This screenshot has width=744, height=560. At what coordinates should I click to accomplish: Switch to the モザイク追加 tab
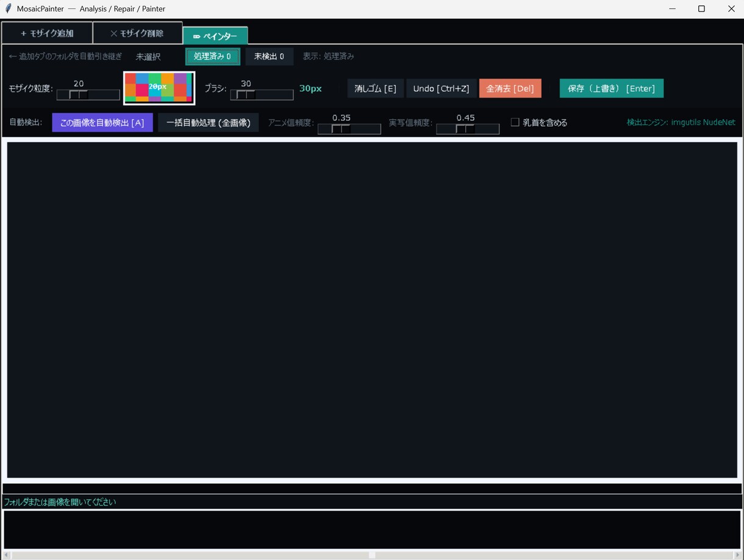[47, 33]
